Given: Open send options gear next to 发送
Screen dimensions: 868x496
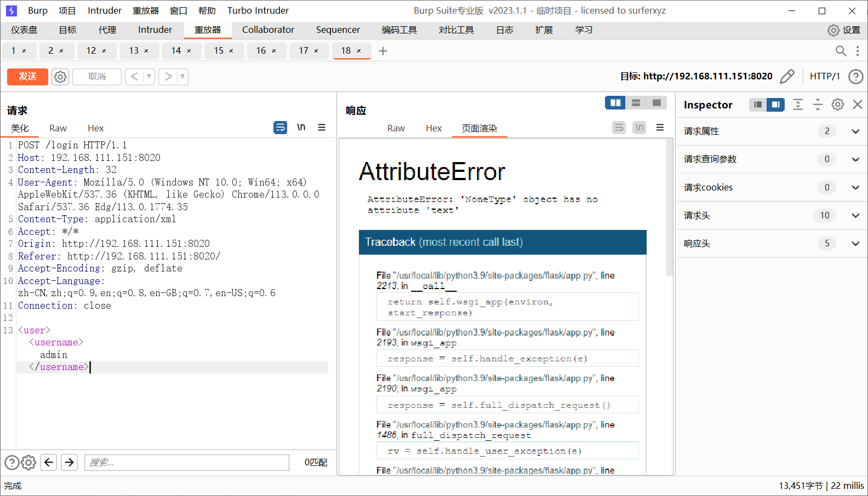Looking at the screenshot, I should tap(60, 77).
